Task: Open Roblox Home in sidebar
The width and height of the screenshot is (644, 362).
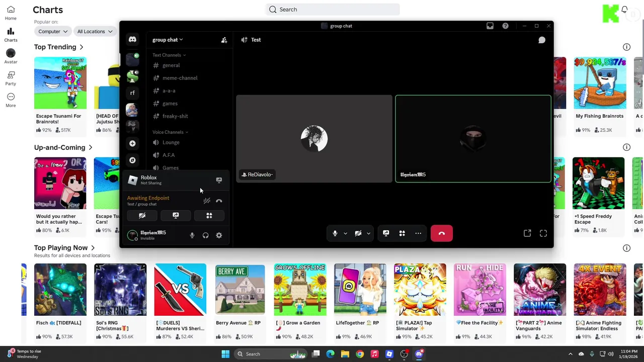Action: 11,13
